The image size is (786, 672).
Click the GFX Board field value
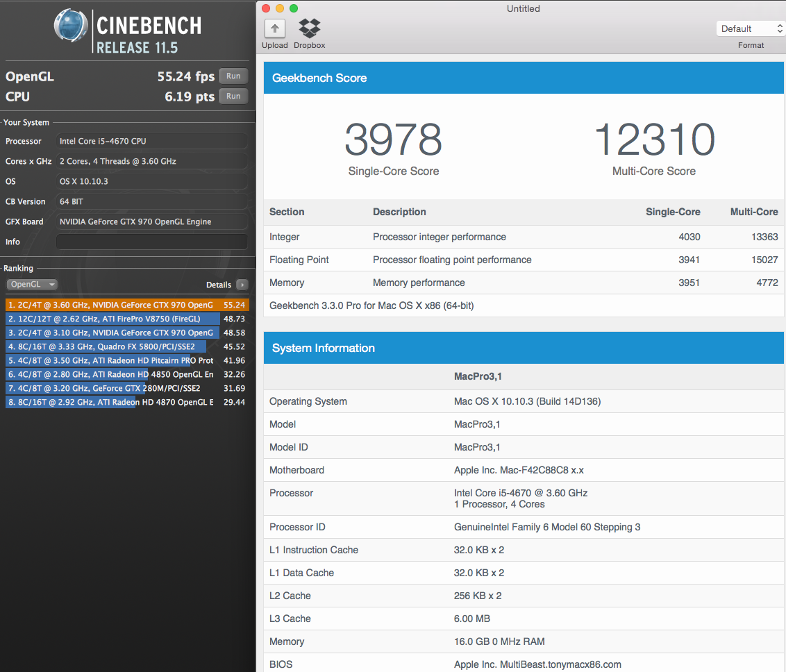click(x=151, y=221)
